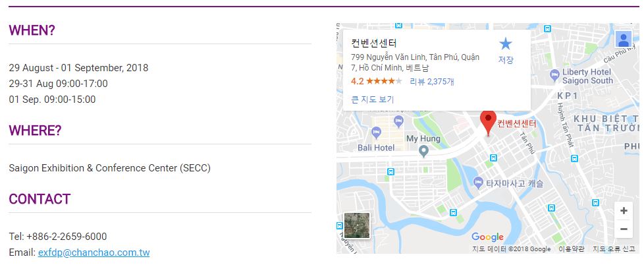Open the 리뷰 2,375개 reviews link
The height and width of the screenshot is (265, 644).
point(431,82)
